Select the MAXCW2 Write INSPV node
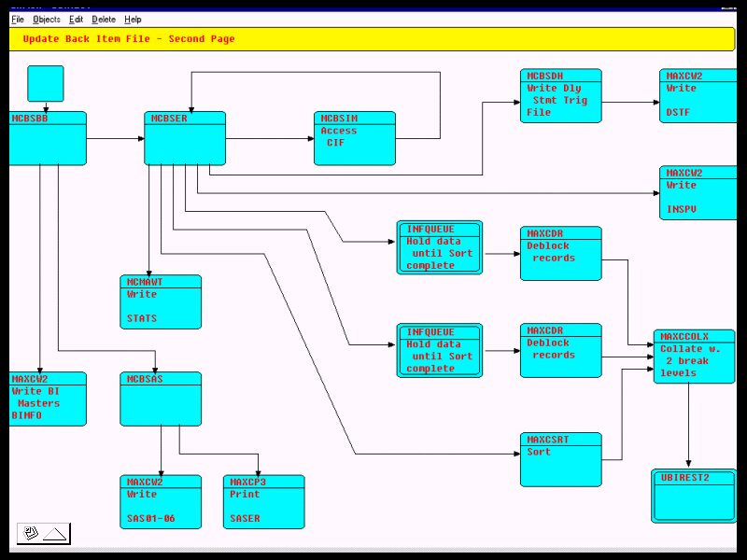 pyautogui.click(x=698, y=193)
